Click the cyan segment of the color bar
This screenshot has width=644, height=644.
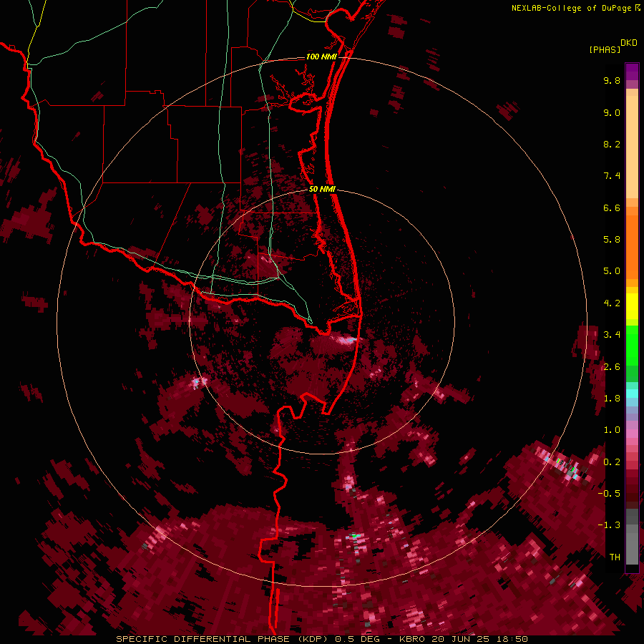(x=632, y=394)
